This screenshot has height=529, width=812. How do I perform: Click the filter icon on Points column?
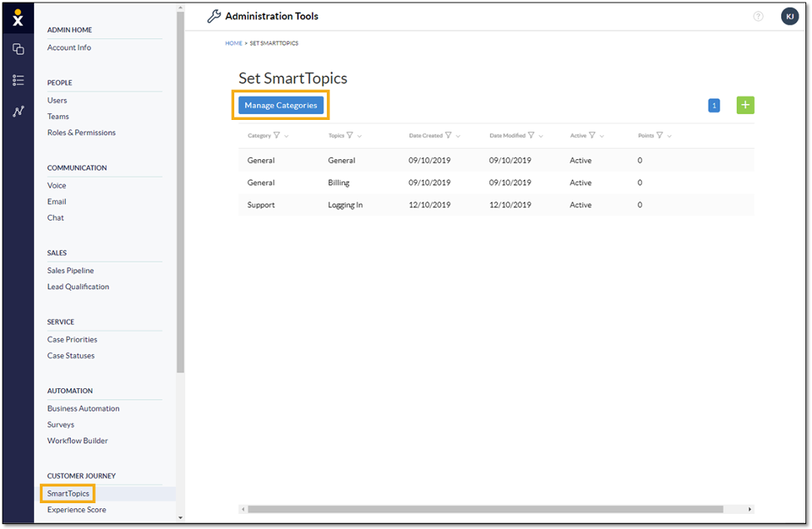659,136
